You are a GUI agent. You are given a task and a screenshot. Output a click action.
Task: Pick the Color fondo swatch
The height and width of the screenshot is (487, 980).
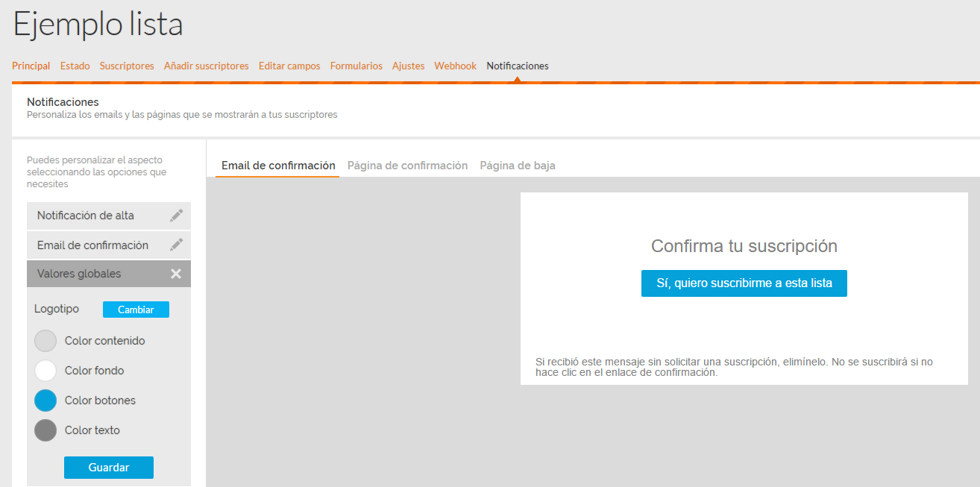(45, 371)
